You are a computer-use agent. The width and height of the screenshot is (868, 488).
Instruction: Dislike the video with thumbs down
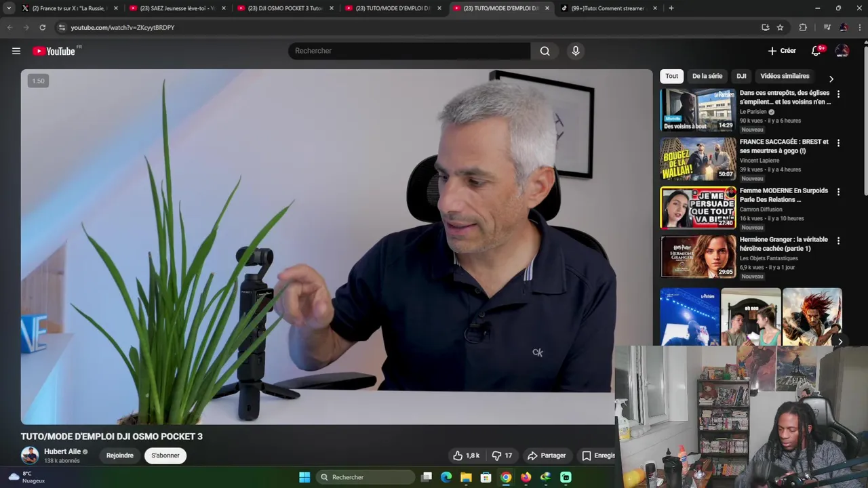tap(502, 455)
